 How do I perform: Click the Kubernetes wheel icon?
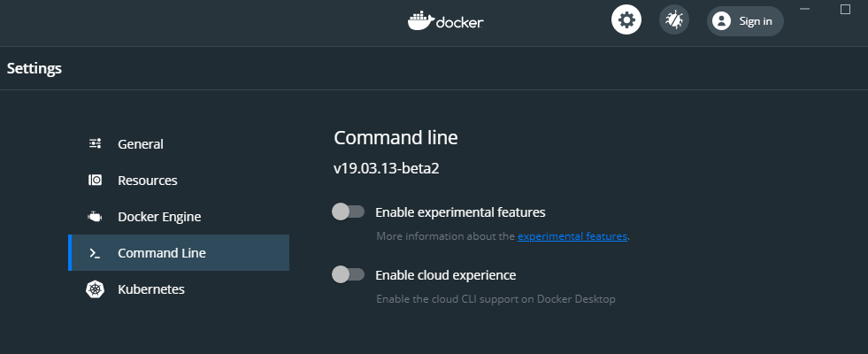point(96,289)
